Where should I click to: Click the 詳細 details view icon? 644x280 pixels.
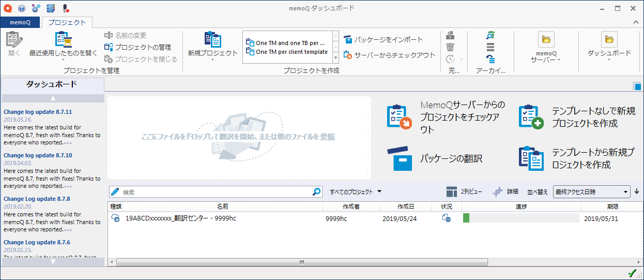(x=498, y=191)
